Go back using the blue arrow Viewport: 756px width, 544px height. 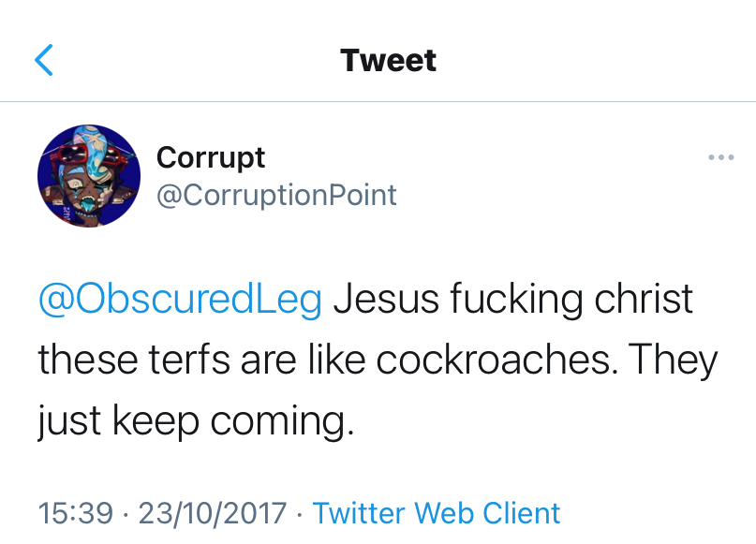tap(44, 60)
